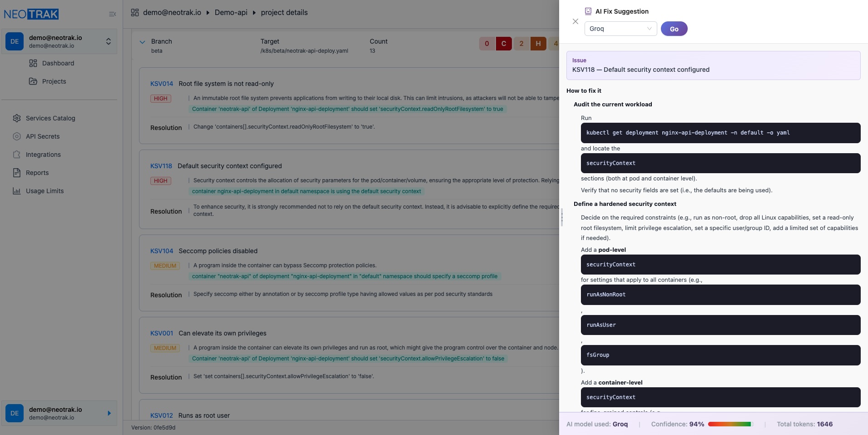The image size is (868, 435).
Task: Click the API Secrets icon
Action: [17, 136]
